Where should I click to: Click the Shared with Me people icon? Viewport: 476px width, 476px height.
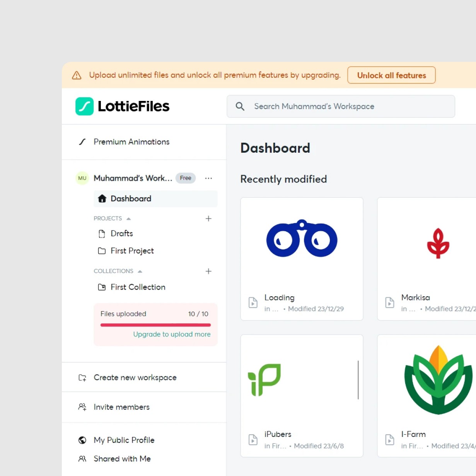[82, 459]
